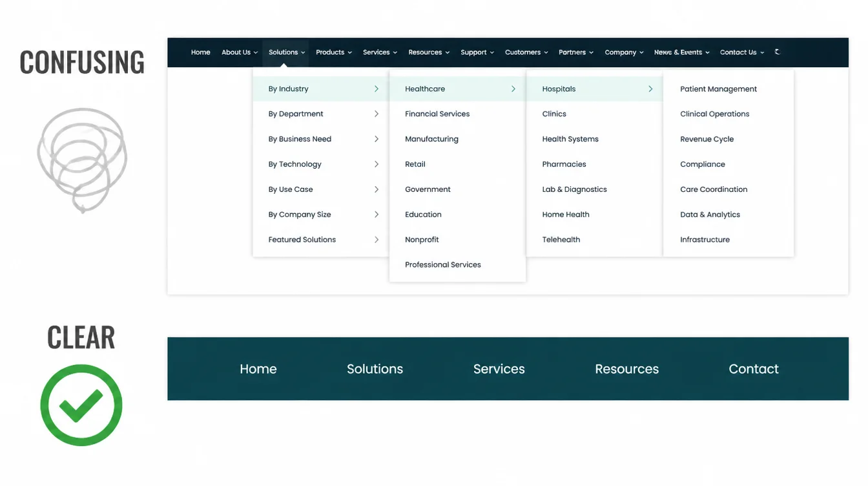Select the Infrastructure menu entry
The image size is (868, 486).
point(705,240)
